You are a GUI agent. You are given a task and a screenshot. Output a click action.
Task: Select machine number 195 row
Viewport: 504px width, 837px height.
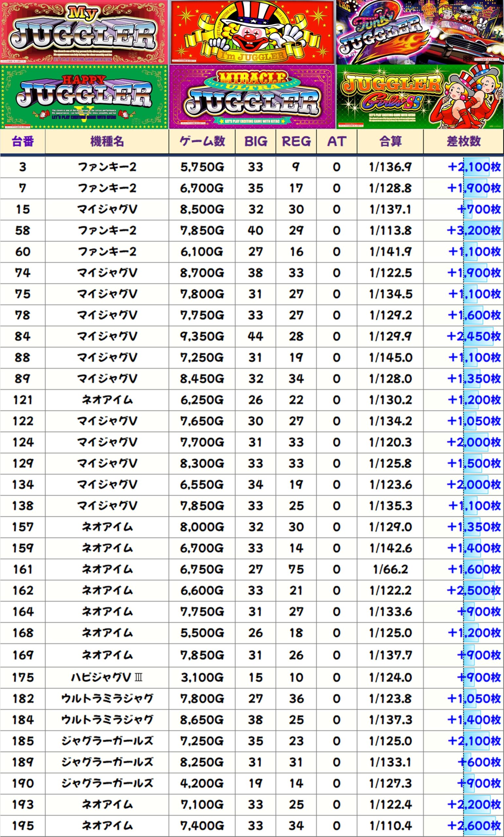(23, 826)
